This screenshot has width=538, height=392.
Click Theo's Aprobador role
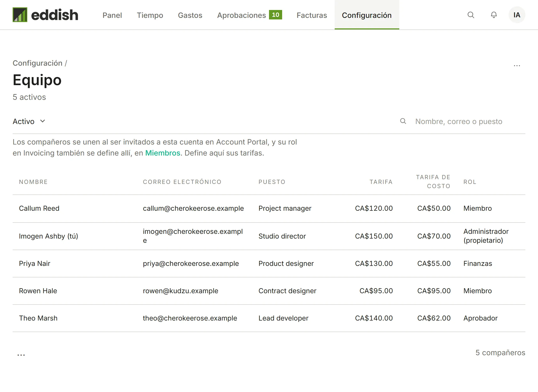click(480, 318)
